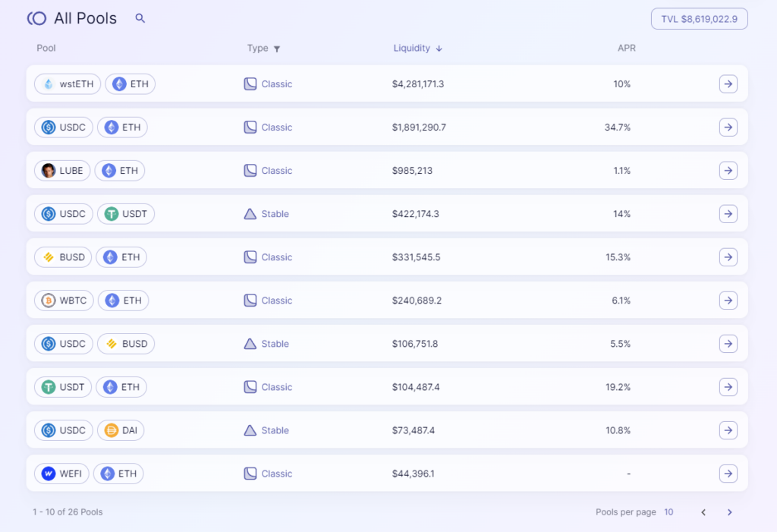
Task: Click the Stable type of the USDC/USDT pool
Action: pos(266,214)
